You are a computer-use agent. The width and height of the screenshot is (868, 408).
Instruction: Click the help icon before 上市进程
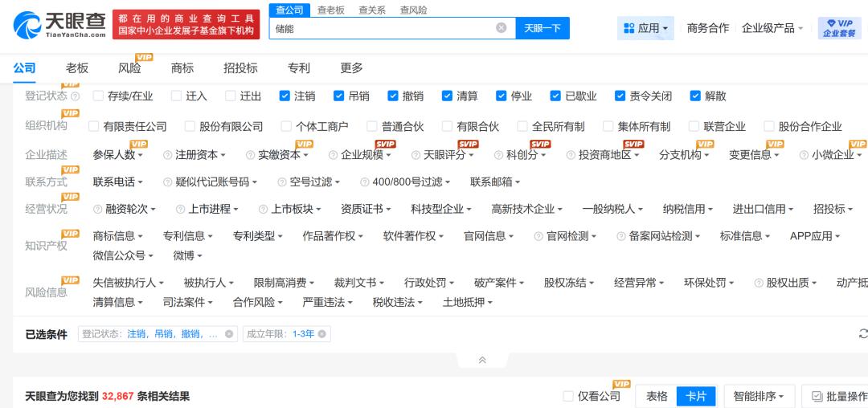tap(181, 209)
